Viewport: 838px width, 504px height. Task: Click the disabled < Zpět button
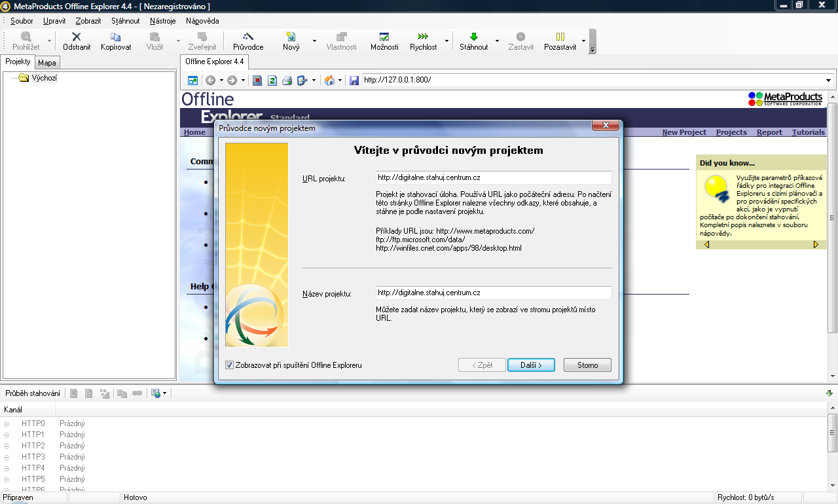click(x=482, y=365)
